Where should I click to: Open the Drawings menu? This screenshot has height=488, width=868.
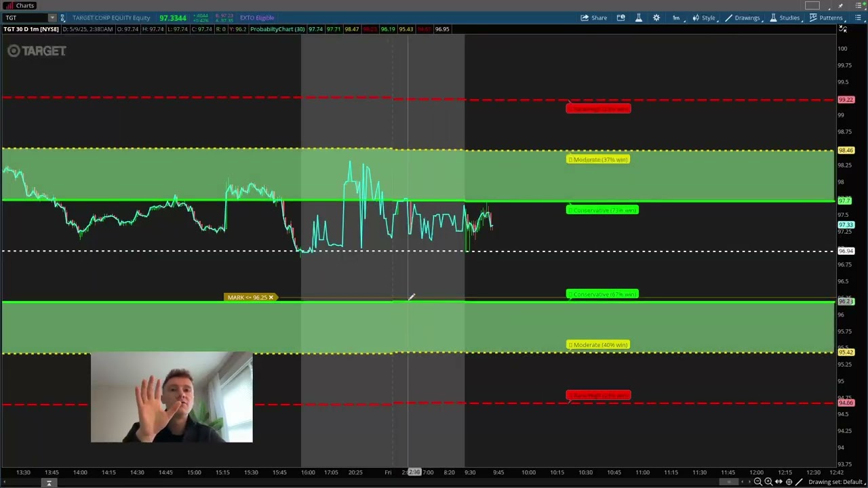click(743, 18)
